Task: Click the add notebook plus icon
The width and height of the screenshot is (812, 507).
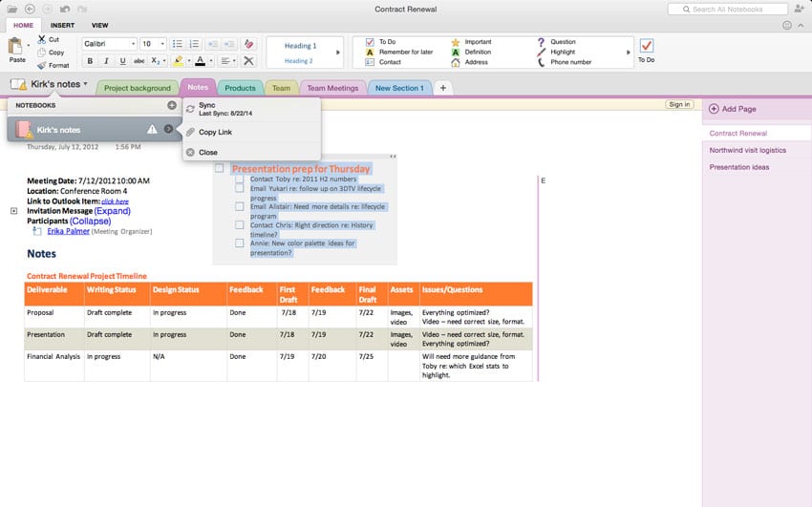Action: [171, 105]
